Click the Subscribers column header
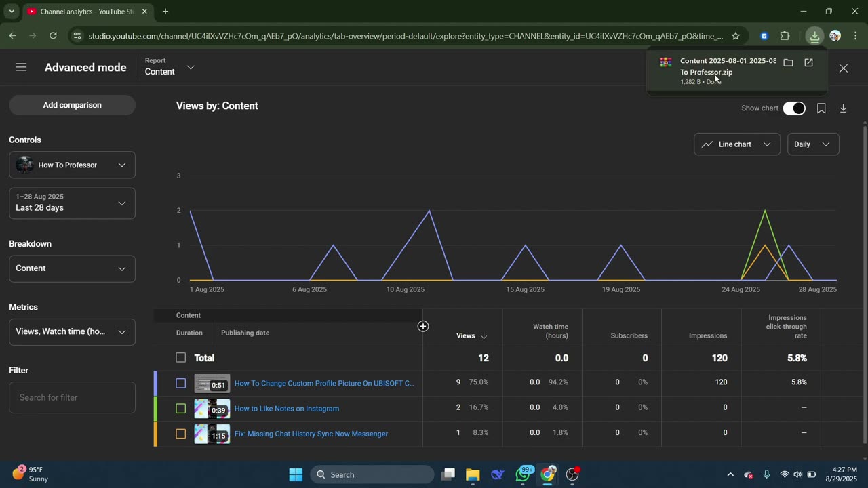Viewport: 868px width, 488px height. pyautogui.click(x=629, y=335)
